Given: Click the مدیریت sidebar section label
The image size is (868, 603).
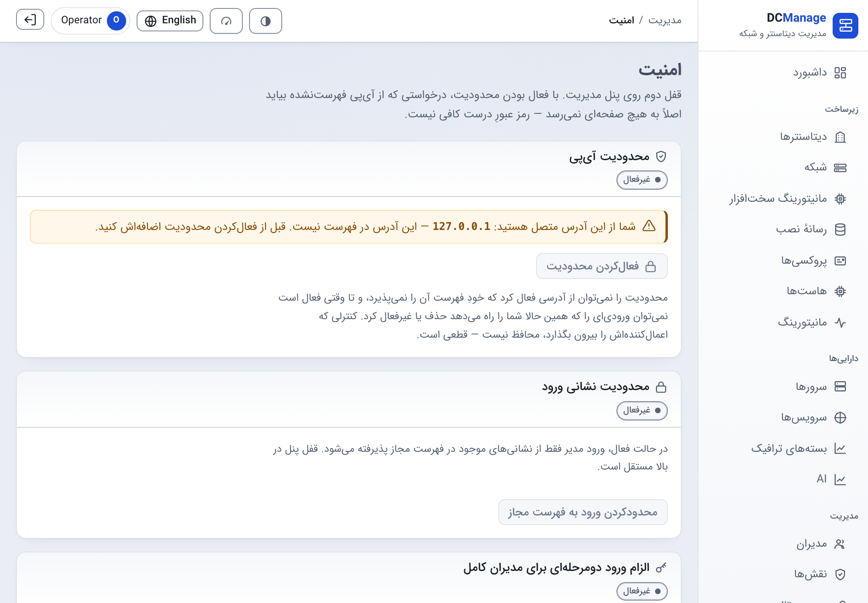Looking at the screenshot, I should (844, 516).
